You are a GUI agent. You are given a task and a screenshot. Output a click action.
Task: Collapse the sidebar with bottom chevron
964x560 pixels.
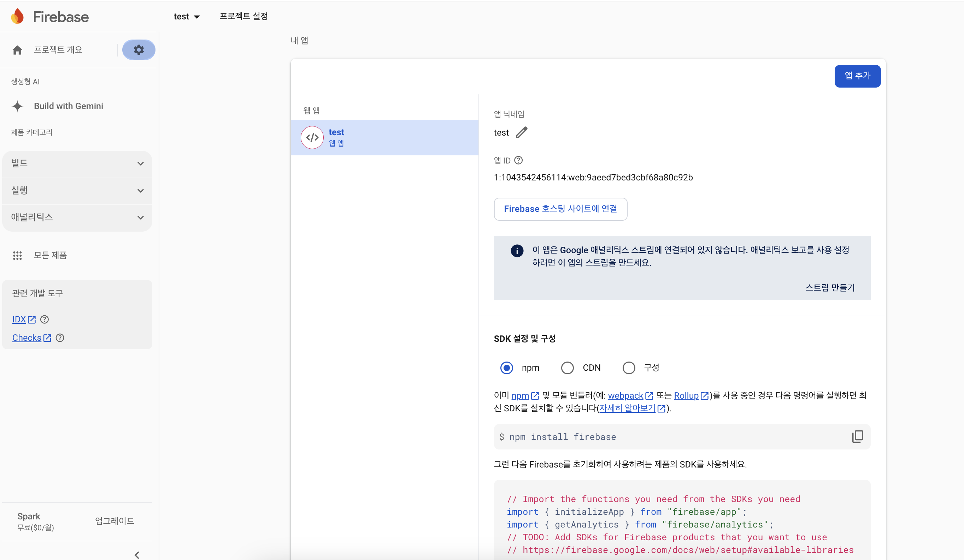(137, 554)
